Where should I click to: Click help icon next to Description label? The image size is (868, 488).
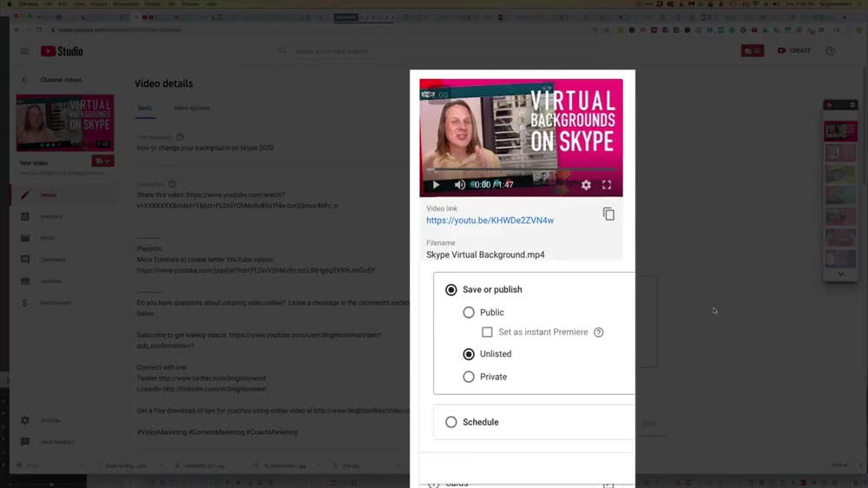coord(172,184)
